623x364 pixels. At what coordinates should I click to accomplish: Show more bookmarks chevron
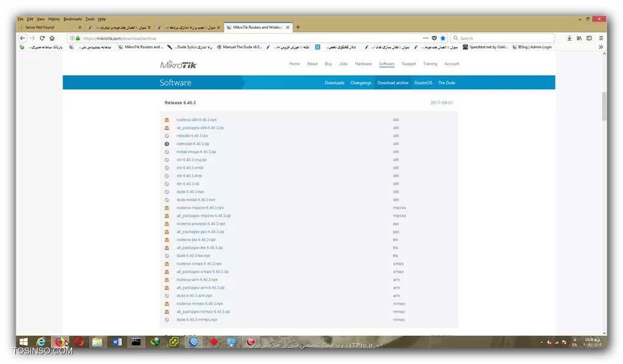600,47
